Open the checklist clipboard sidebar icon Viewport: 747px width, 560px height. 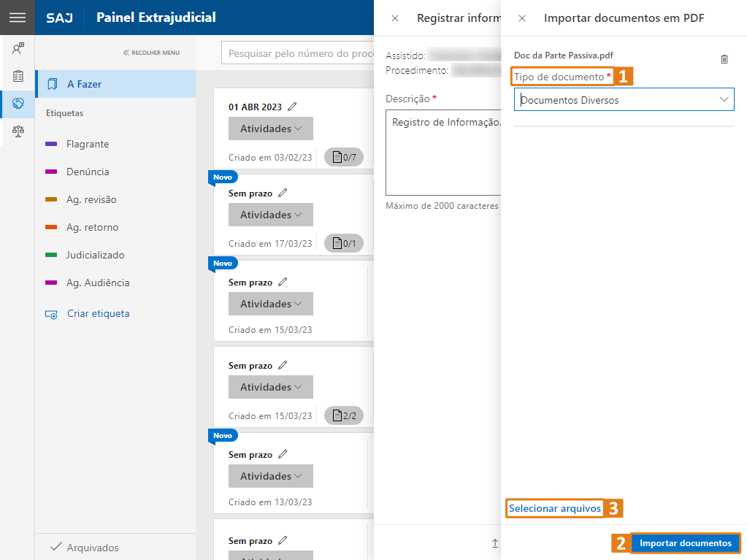(x=18, y=76)
